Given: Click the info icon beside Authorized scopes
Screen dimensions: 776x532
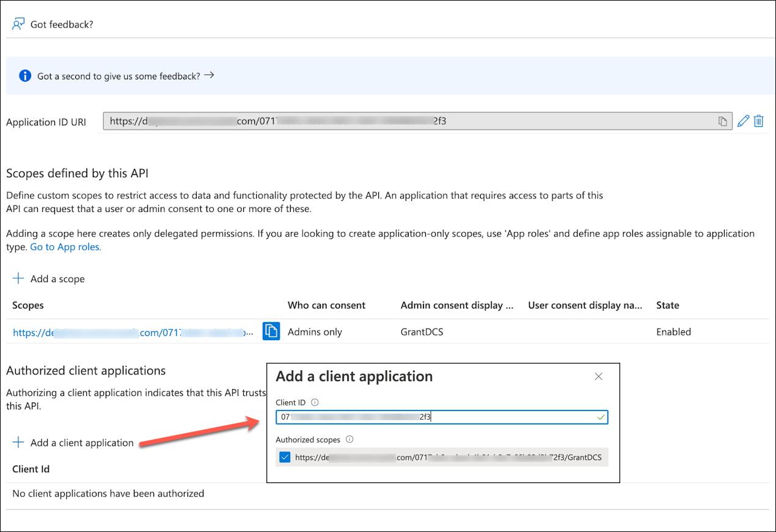Looking at the screenshot, I should pyautogui.click(x=350, y=440).
